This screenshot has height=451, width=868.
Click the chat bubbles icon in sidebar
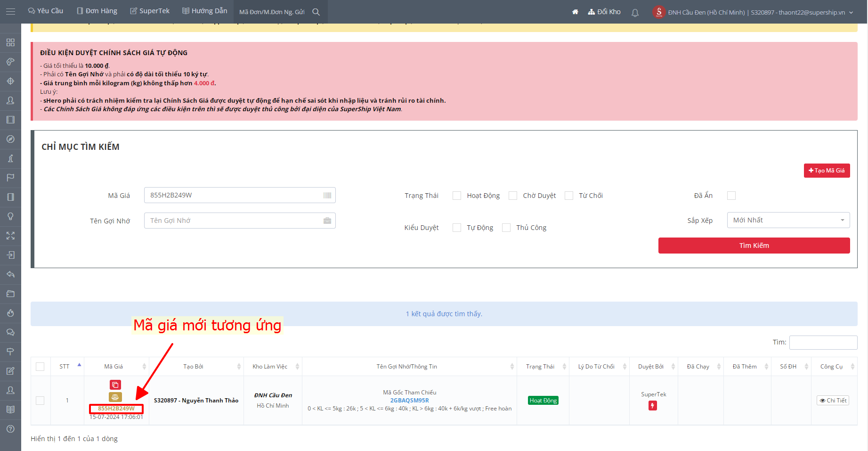[10, 332]
